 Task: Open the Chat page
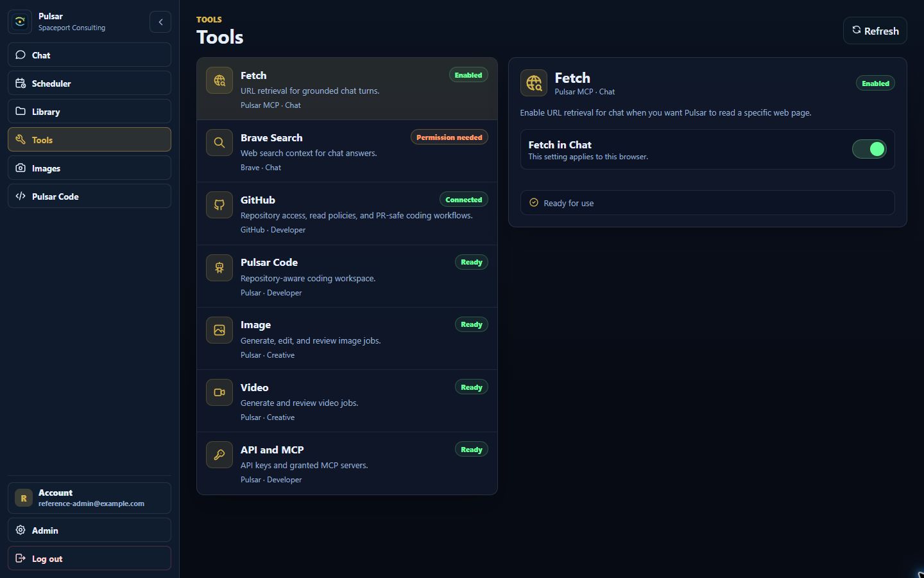89,55
